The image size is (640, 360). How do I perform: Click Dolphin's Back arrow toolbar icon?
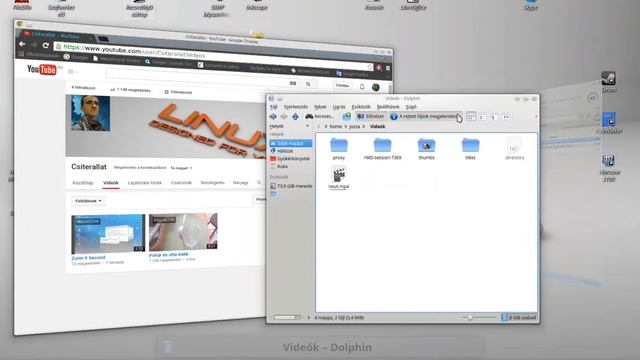click(273, 117)
